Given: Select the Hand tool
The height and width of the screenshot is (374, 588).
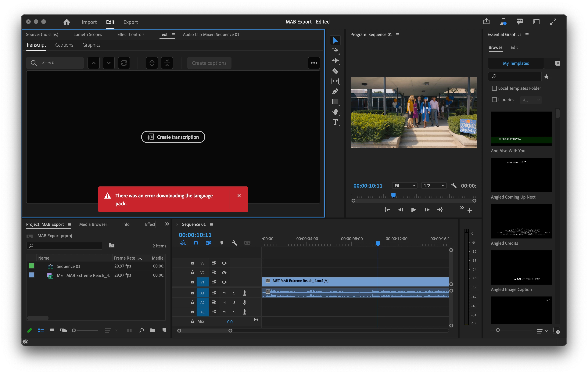Looking at the screenshot, I should point(335,112).
